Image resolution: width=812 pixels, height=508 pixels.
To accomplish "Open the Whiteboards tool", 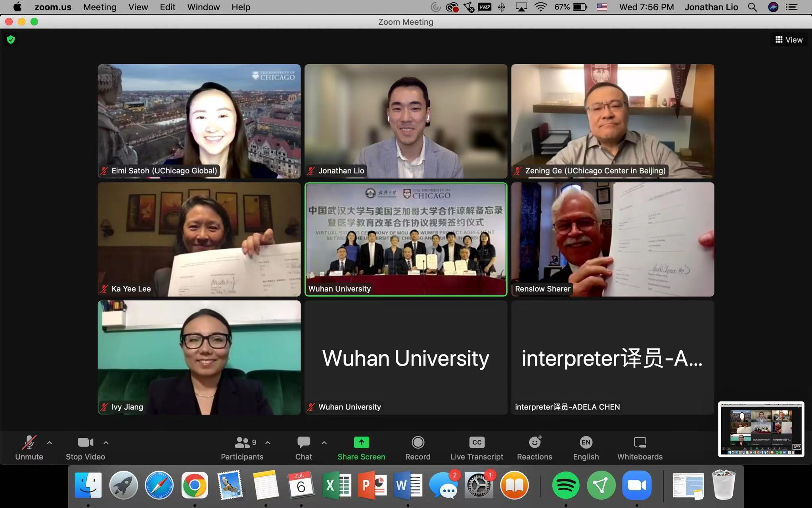I will [x=640, y=443].
